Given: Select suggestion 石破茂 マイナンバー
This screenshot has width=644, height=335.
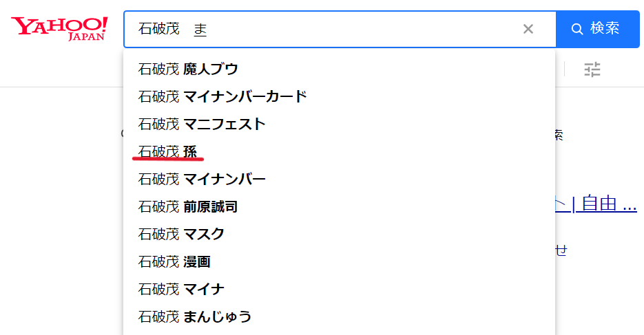Looking at the screenshot, I should pos(340,179).
